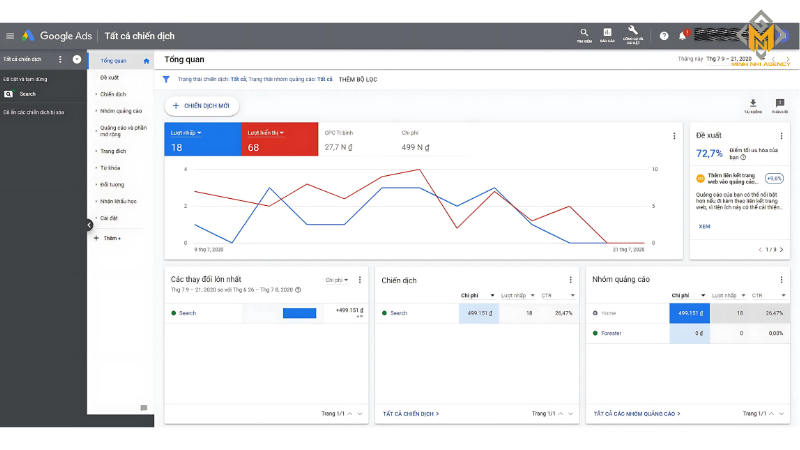Open the Lượt nhấp metric dropdown

[186, 133]
